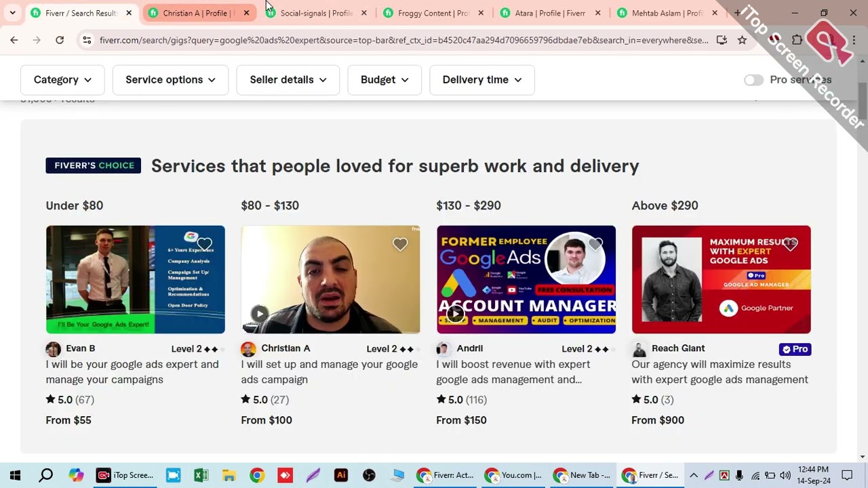The width and height of the screenshot is (868, 488).
Task: Open iTop Screen Recorder taskbar button
Action: tap(125, 475)
